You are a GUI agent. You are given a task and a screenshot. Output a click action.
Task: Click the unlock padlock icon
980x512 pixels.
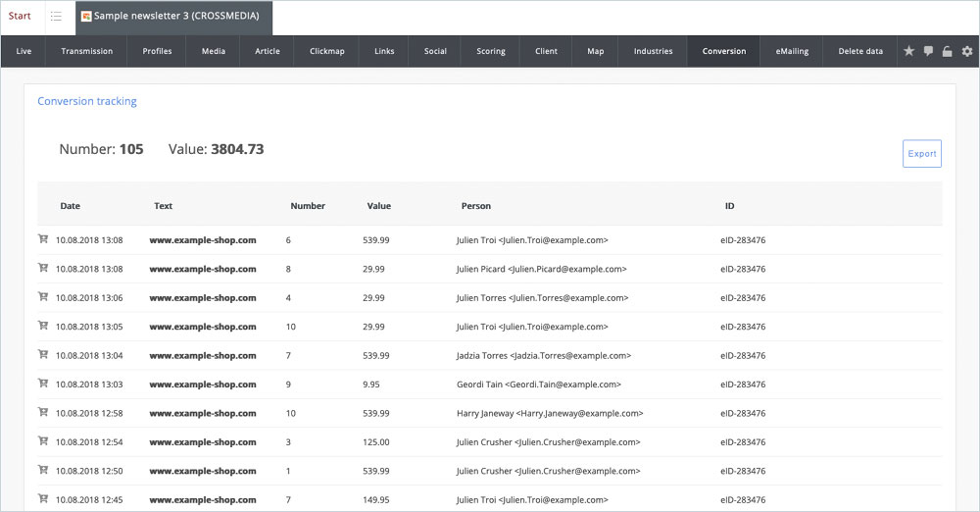pyautogui.click(x=948, y=52)
